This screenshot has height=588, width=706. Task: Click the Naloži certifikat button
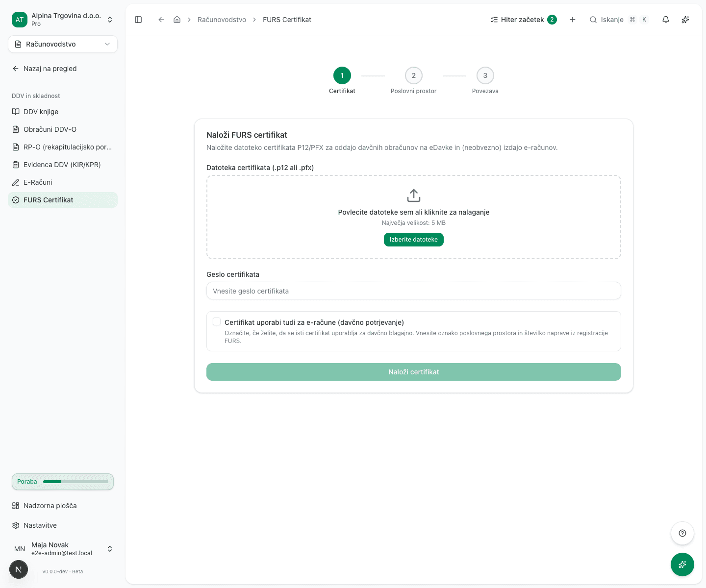[x=414, y=372]
